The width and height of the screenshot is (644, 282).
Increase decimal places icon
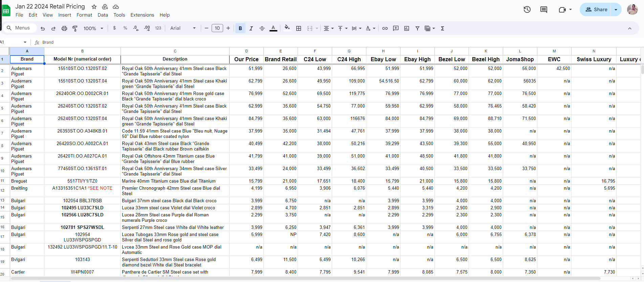[x=147, y=28]
